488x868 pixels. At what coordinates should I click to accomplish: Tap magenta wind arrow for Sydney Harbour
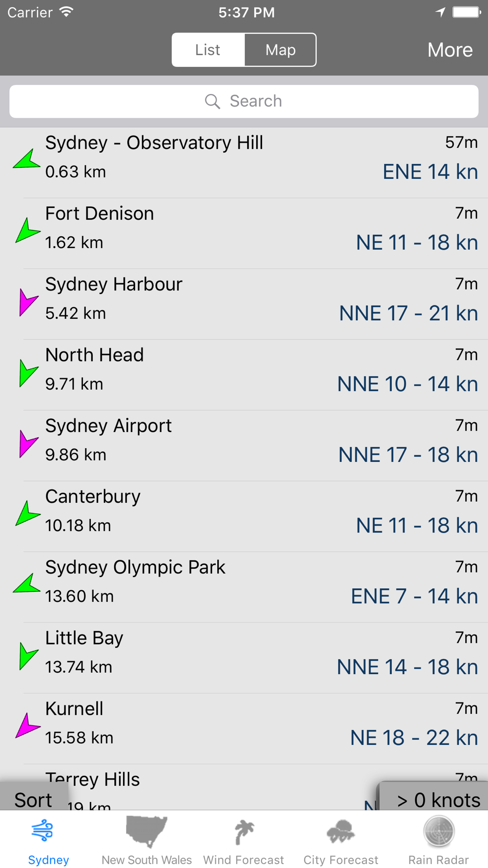[x=28, y=302]
